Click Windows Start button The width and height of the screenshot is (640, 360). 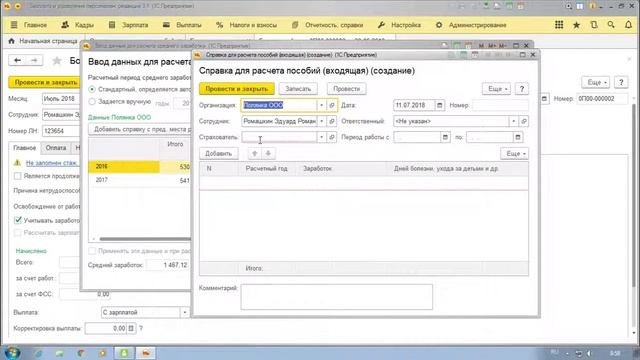coord(12,353)
